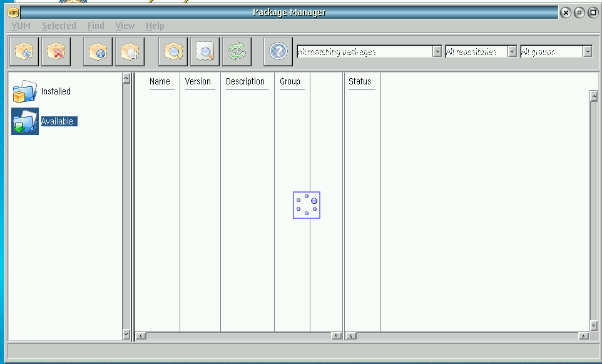Sort by the Description column header
Viewport: 602px width, 364px height.
pos(247,82)
